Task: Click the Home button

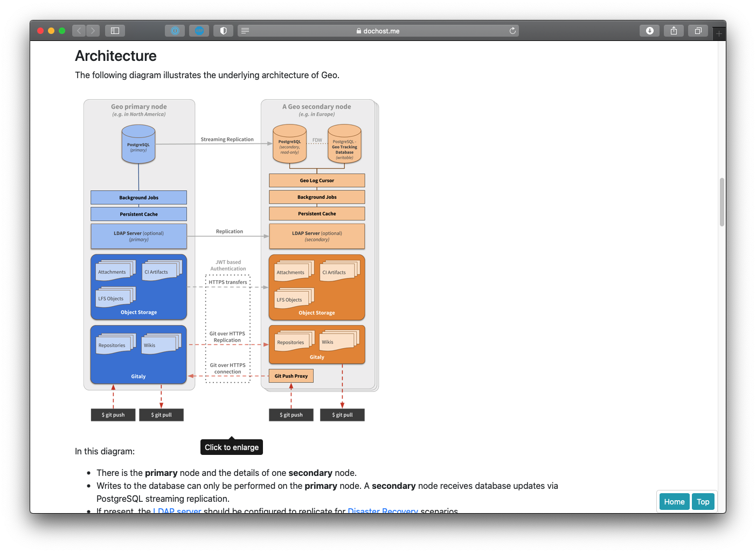Action: [674, 502]
